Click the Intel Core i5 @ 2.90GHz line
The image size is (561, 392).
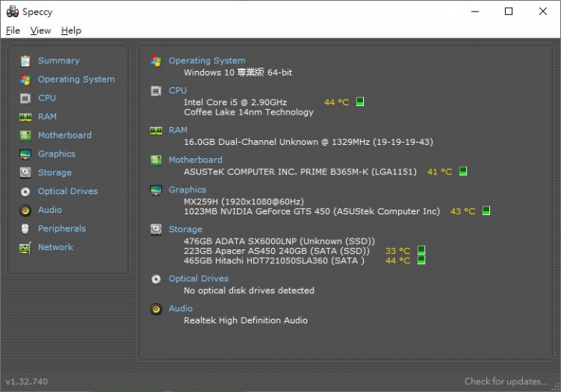pos(235,102)
